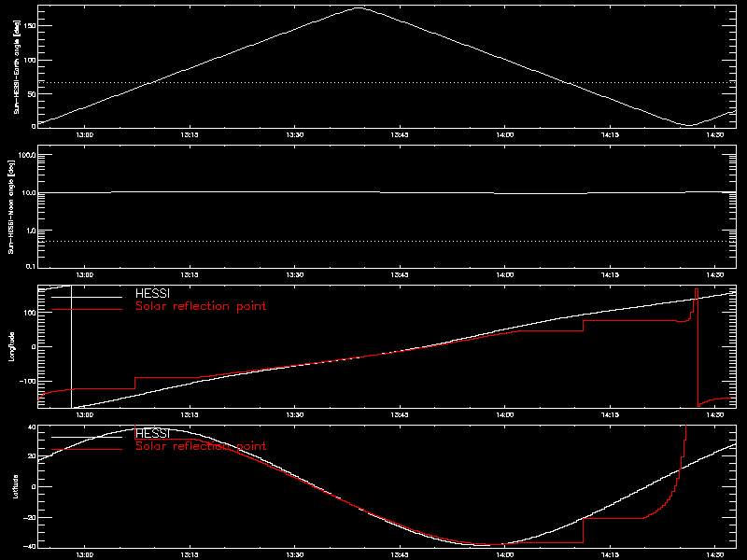The width and height of the screenshot is (747, 560).
Task: Select Solar reflection point legend in Latitude plot
Action: pyautogui.click(x=201, y=446)
